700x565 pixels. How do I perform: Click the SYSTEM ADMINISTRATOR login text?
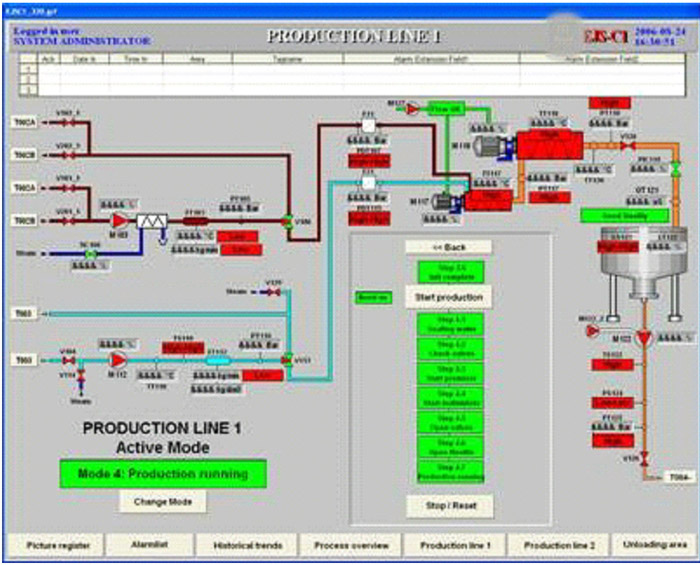click(82, 41)
